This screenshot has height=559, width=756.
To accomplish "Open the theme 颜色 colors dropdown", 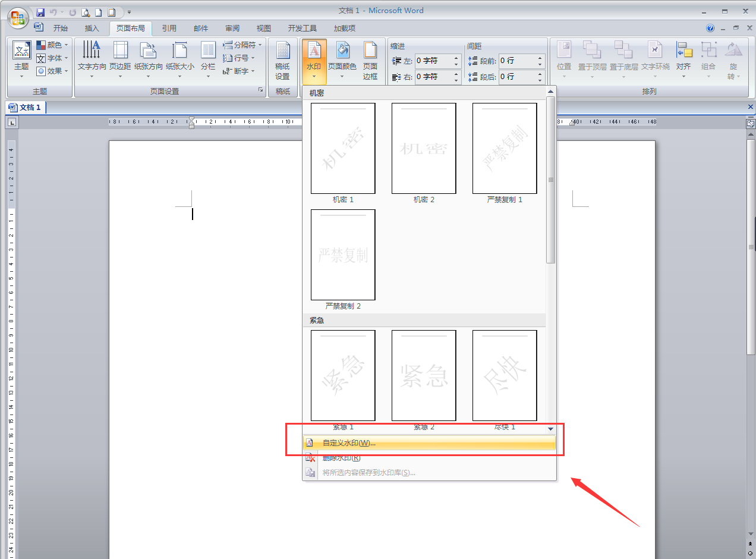I will coord(52,45).
